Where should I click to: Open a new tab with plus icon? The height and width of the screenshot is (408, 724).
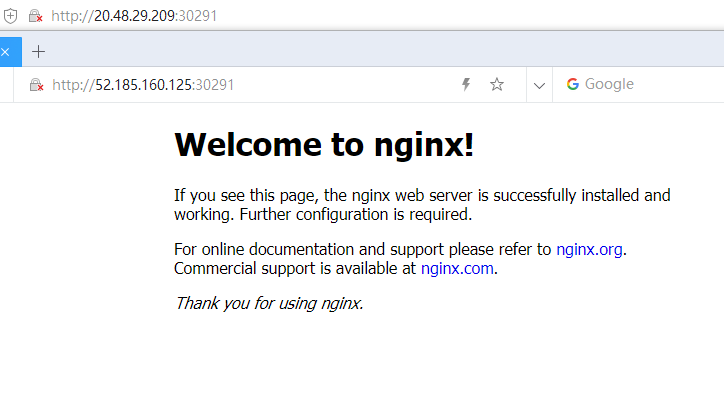tap(39, 51)
